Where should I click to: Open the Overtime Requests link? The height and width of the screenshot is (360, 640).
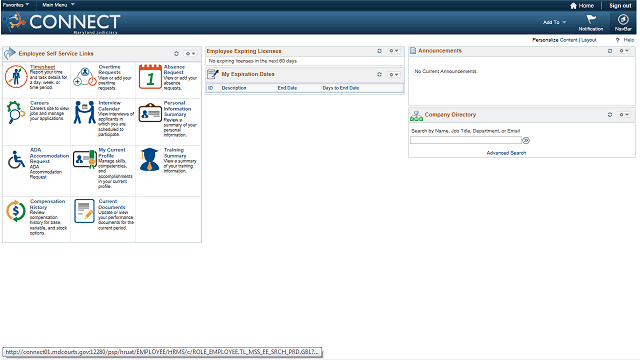[x=109, y=69]
